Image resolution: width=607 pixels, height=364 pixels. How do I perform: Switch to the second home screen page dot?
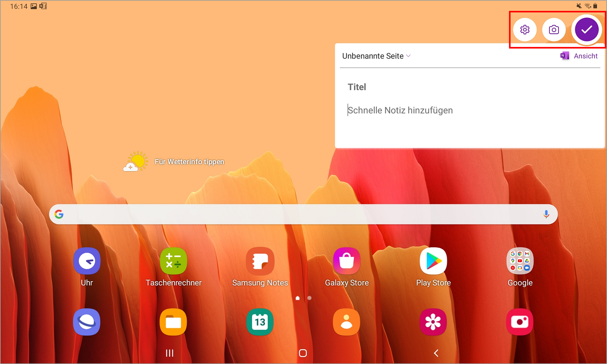(309, 298)
